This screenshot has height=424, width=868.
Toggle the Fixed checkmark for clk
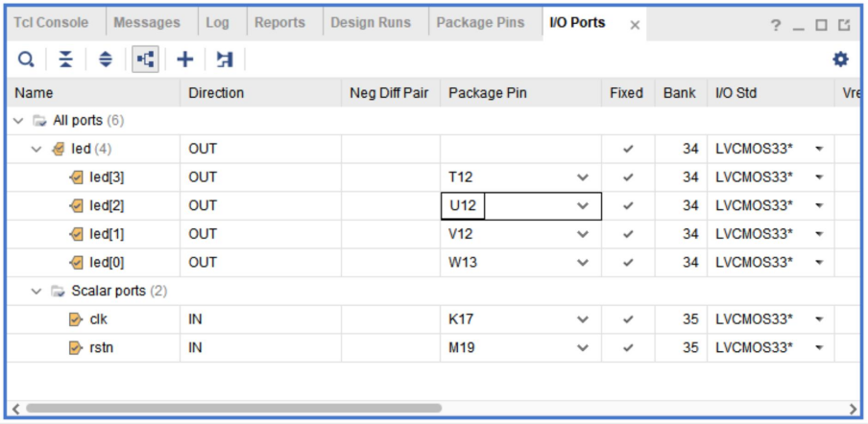coord(627,319)
